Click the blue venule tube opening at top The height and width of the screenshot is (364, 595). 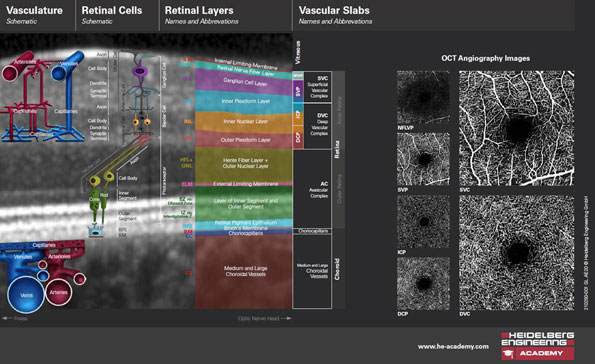tap(58, 72)
